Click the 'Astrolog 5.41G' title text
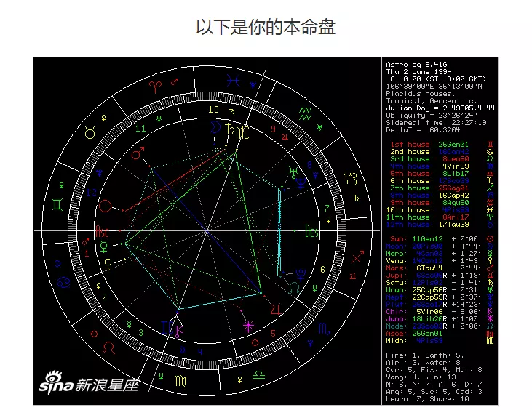The height and width of the screenshot is (410, 532). [x=416, y=65]
